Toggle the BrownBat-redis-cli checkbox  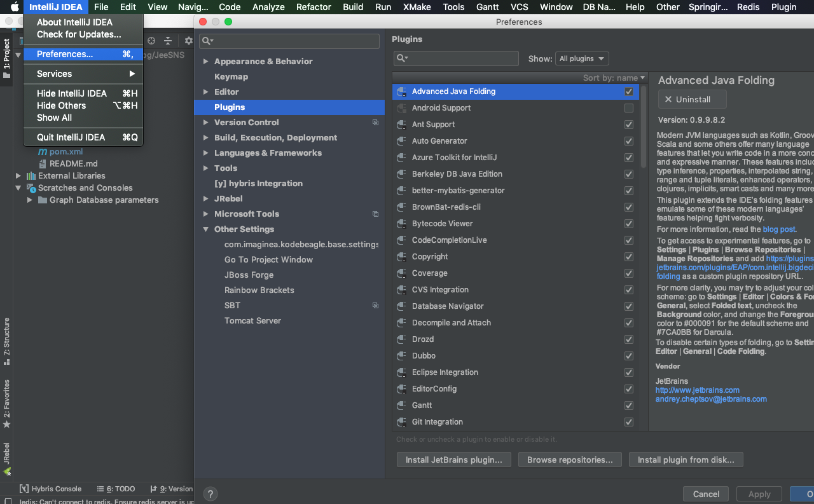tap(629, 207)
